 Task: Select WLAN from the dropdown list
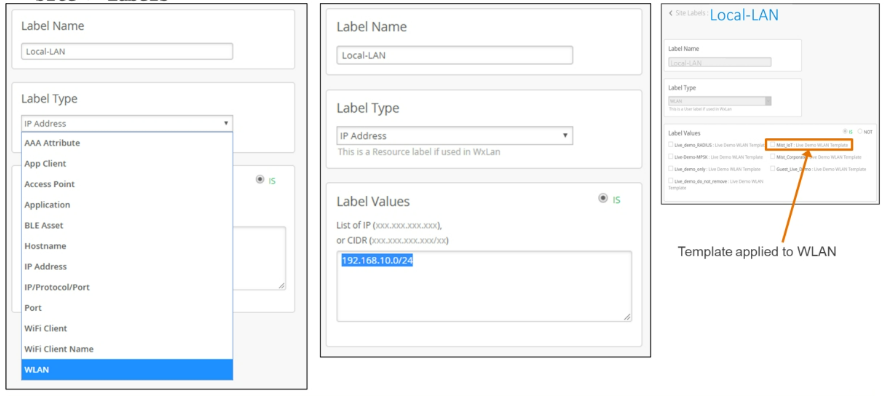point(127,369)
